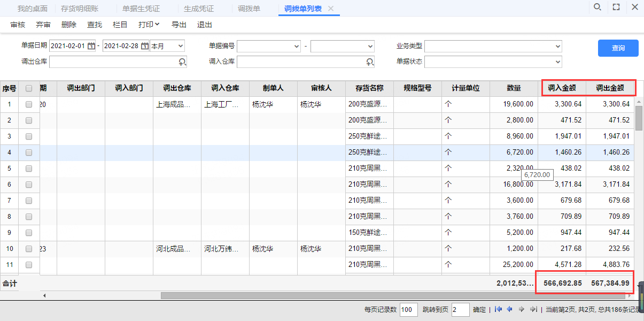
Task: Open the calendar picker for end date 2021-02-28
Action: [145, 46]
